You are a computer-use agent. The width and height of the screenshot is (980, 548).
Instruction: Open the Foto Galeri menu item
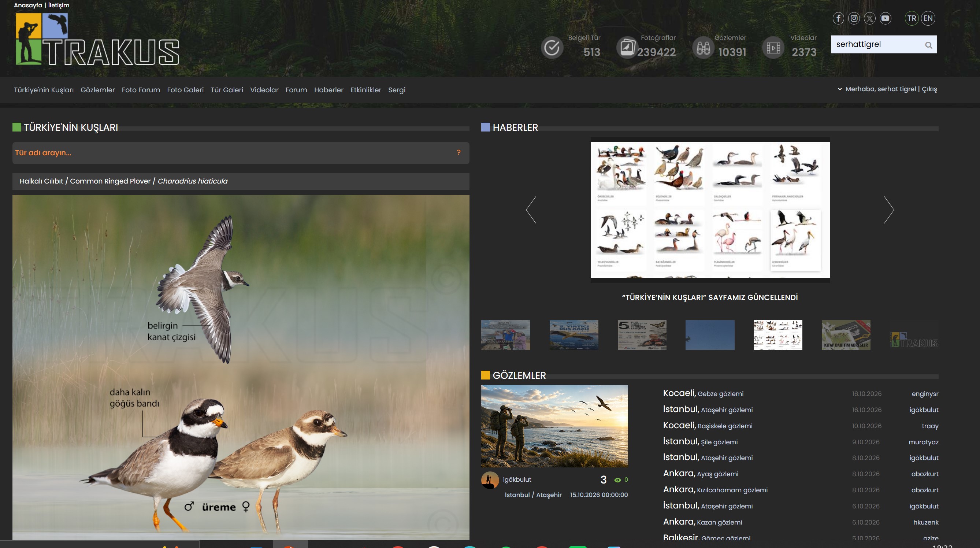185,90
